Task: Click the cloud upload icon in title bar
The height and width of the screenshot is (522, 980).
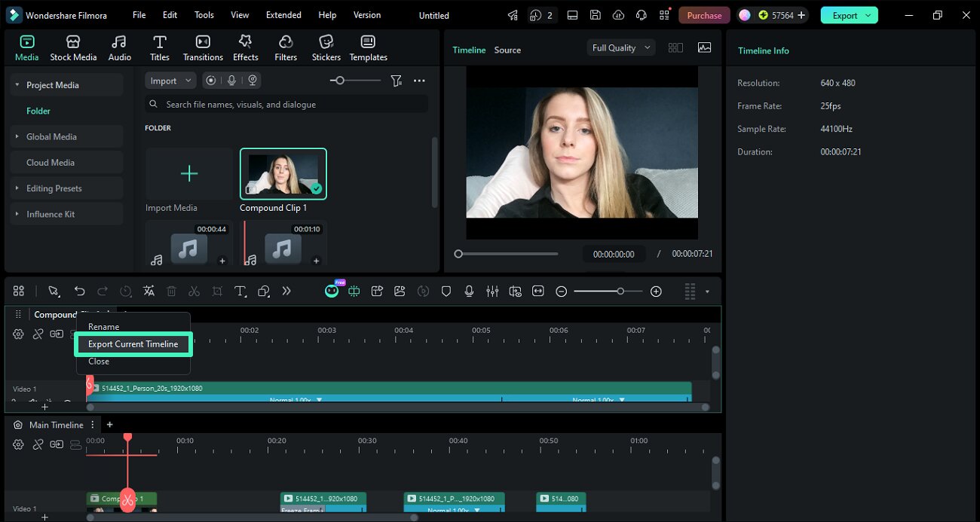Action: click(x=618, y=15)
